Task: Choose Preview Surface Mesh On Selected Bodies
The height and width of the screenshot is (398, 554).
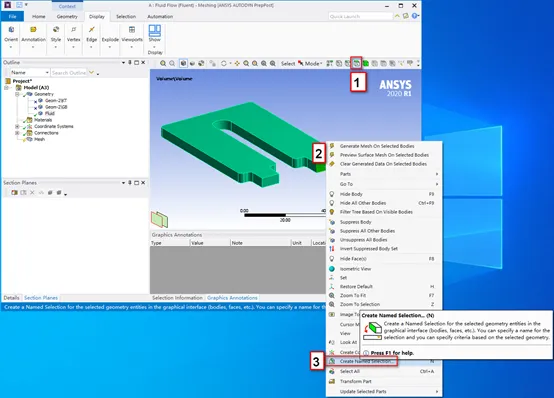Action: click(x=384, y=155)
